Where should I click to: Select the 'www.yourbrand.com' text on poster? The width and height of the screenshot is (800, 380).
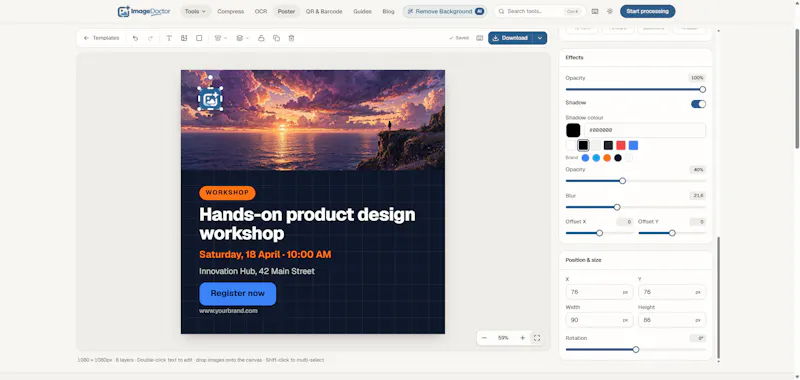(228, 311)
